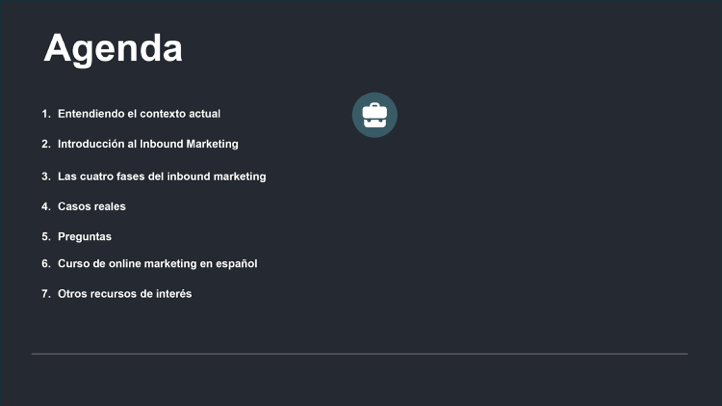Open Curso de online marketing en español

coord(157,264)
